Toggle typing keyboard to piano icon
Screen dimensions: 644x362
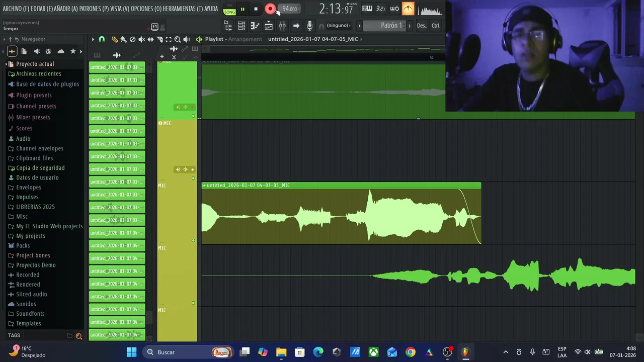[367, 9]
